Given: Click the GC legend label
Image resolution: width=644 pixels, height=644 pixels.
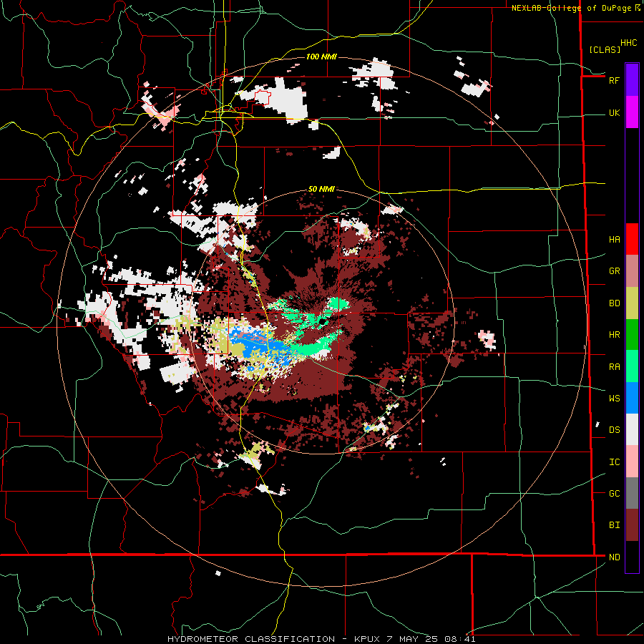Looking at the screenshot, I should tap(614, 494).
